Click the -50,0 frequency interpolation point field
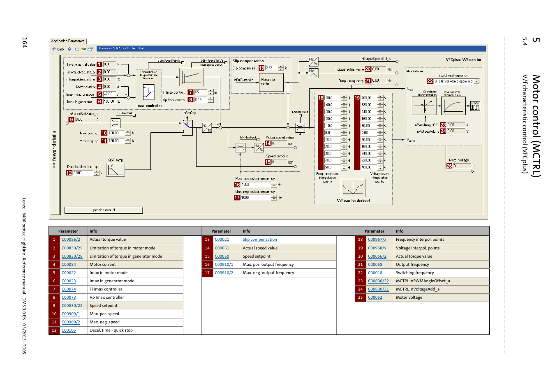The height and width of the screenshot is (392, 555). point(333,98)
